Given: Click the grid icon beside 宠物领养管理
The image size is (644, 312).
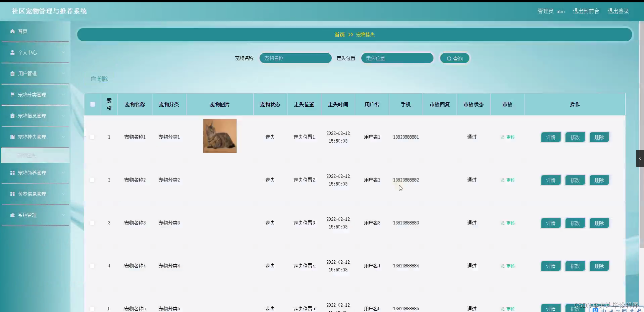Looking at the screenshot, I should point(12,173).
